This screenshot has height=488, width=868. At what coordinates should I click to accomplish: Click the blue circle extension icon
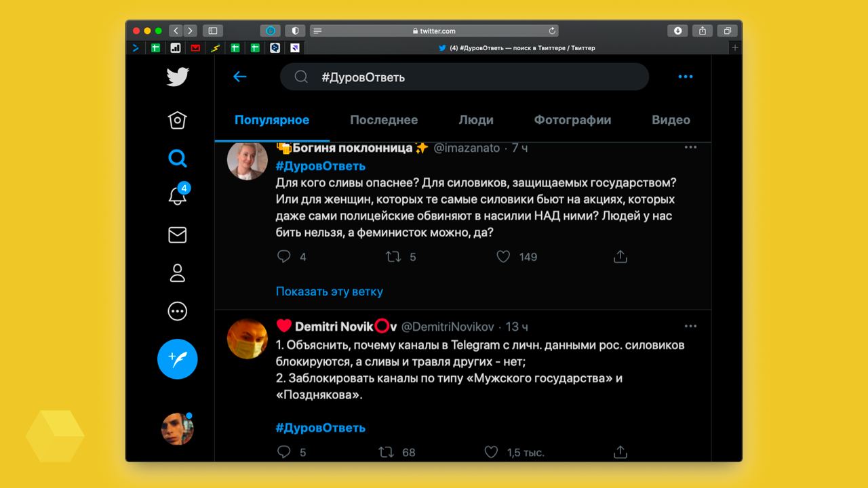[x=271, y=30]
